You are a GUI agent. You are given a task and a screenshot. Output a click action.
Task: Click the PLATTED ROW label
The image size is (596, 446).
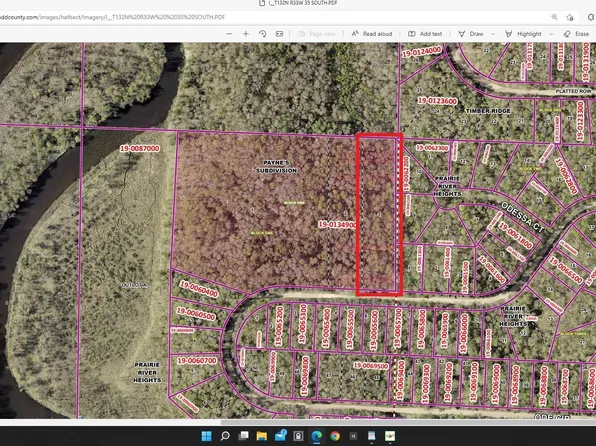(x=574, y=91)
